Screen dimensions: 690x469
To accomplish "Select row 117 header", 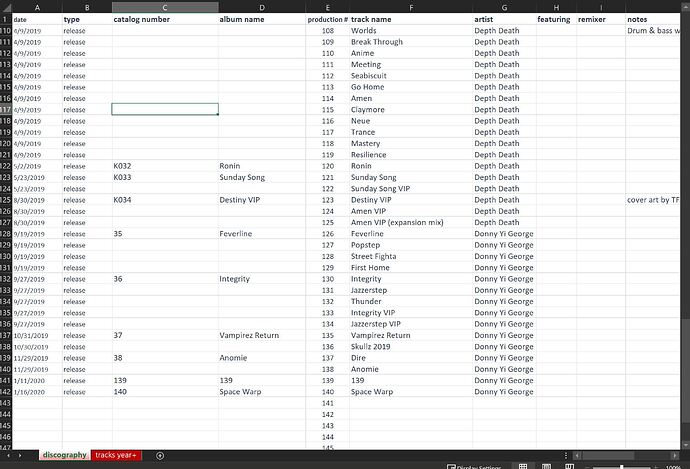I will click(6, 110).
